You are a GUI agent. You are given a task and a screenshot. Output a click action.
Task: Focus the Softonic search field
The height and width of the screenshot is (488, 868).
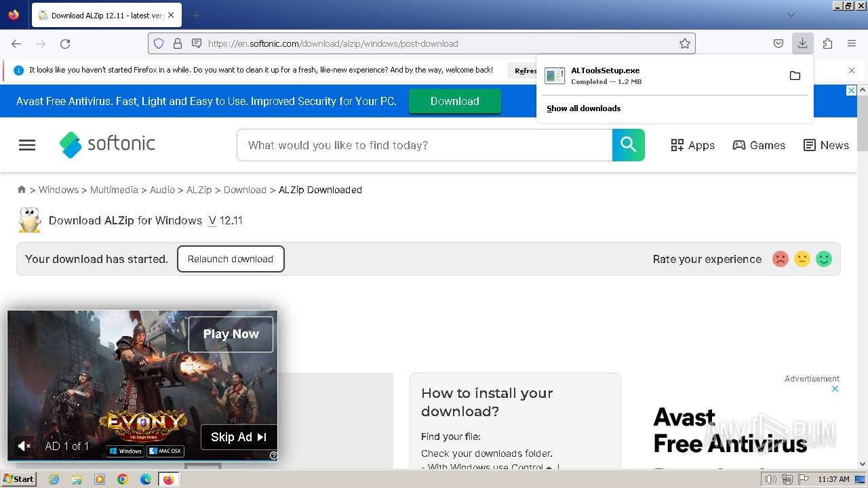pos(425,145)
